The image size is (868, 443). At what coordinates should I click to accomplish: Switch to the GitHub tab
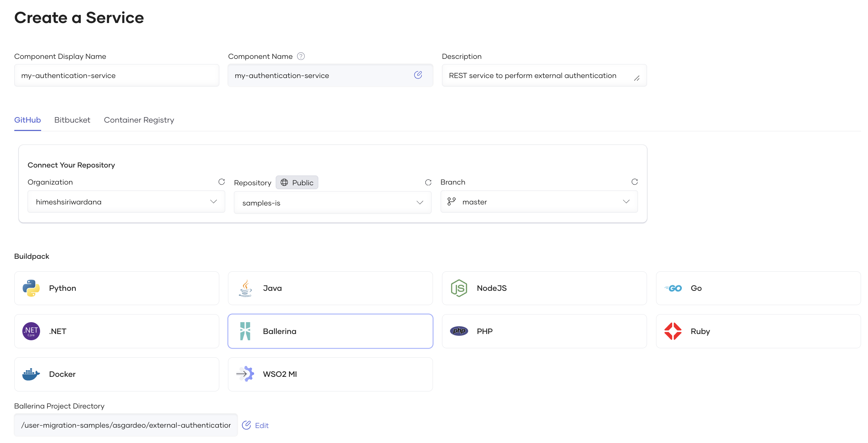coord(28,120)
